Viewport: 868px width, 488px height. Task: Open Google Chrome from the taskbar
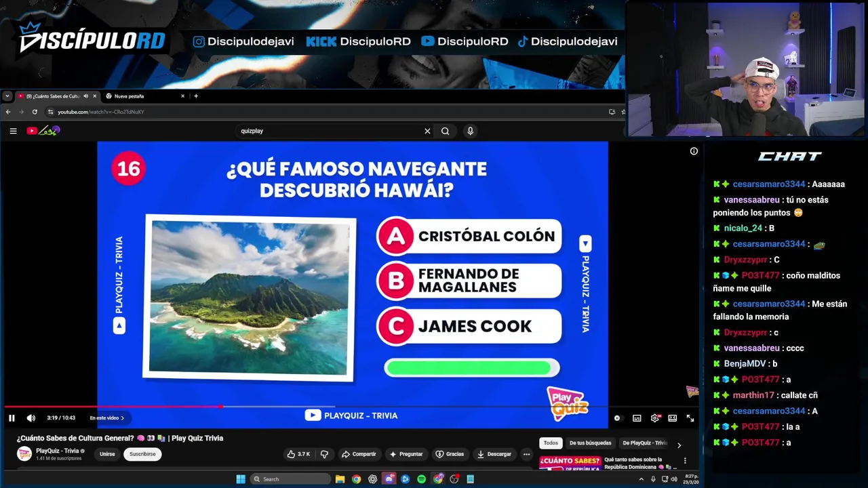(x=356, y=479)
